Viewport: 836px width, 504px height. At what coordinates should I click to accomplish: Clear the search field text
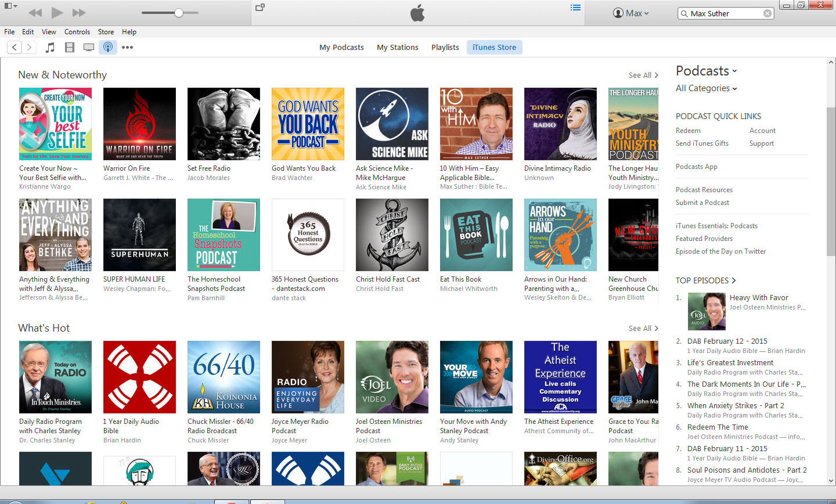click(x=767, y=13)
